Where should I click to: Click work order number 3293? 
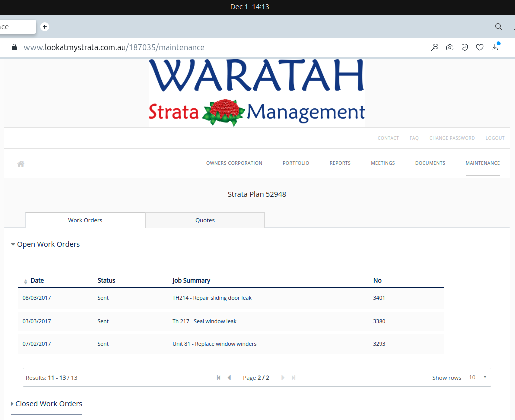pos(379,344)
